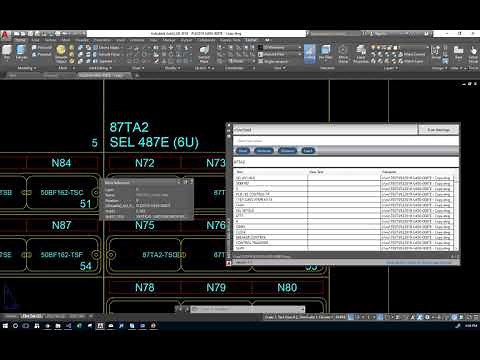This screenshot has width=480, height=360.
Task: Open Layer Properties manager
Action: click(x=361, y=54)
